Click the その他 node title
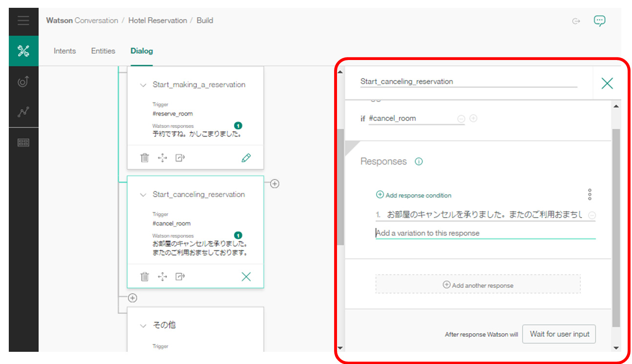Screen dimensions: 632x364 [x=164, y=325]
